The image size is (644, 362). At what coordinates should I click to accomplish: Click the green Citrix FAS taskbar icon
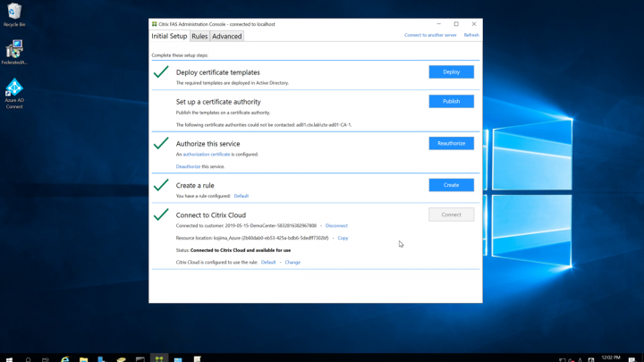159,358
